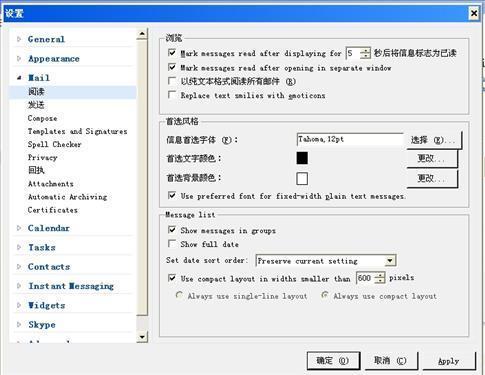Expand the Instant Messaging category
The image size is (485, 375).
[19, 286]
